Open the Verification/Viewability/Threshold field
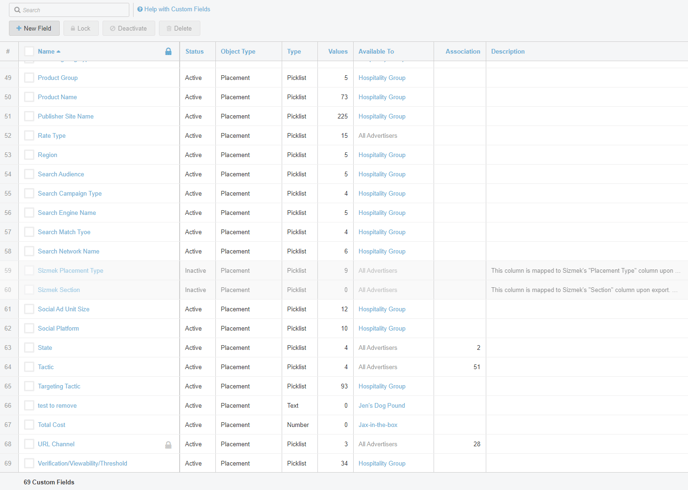The image size is (688, 490). (82, 464)
